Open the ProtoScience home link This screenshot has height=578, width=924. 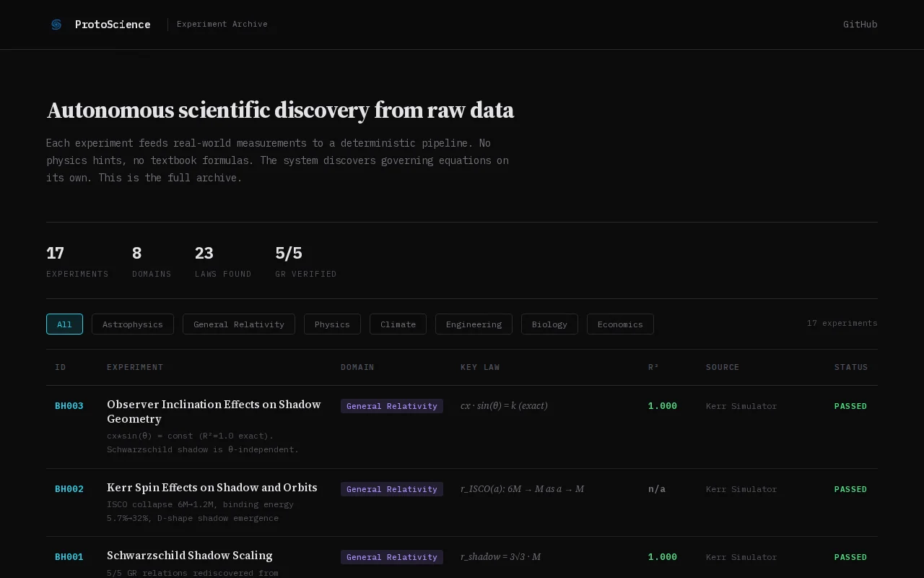tap(100, 25)
